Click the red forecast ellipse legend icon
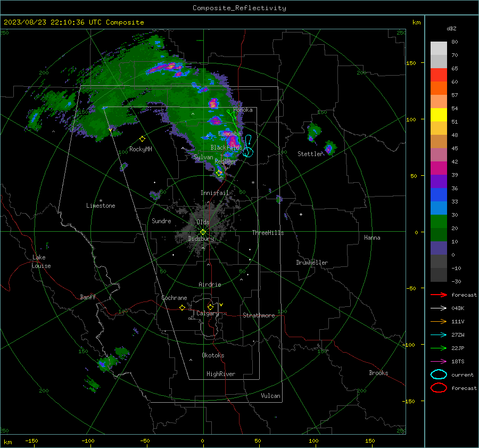 (439, 388)
